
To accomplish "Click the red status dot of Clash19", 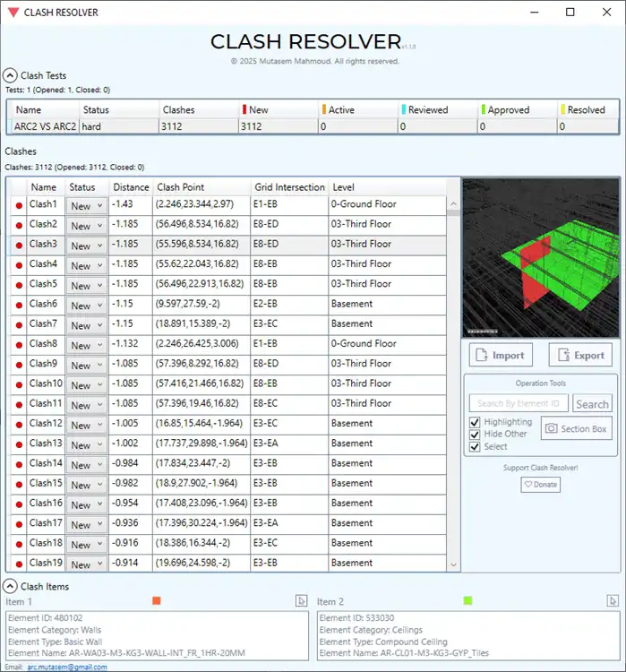I will pyautogui.click(x=19, y=564).
